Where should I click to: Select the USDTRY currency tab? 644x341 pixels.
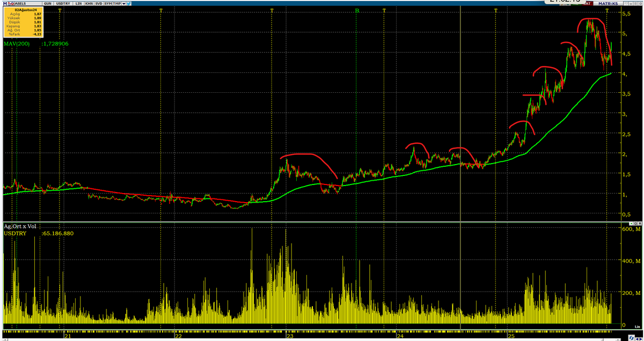point(63,4)
